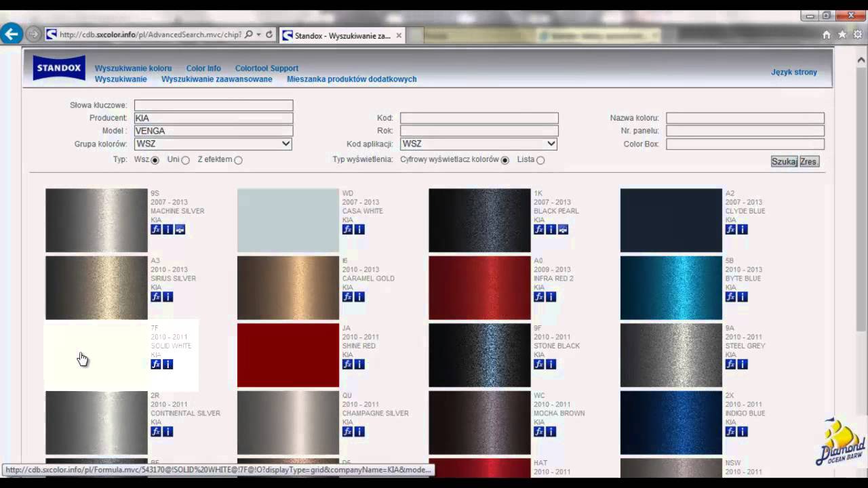
Task: Open formula icon for Casa White
Action: pyautogui.click(x=347, y=229)
